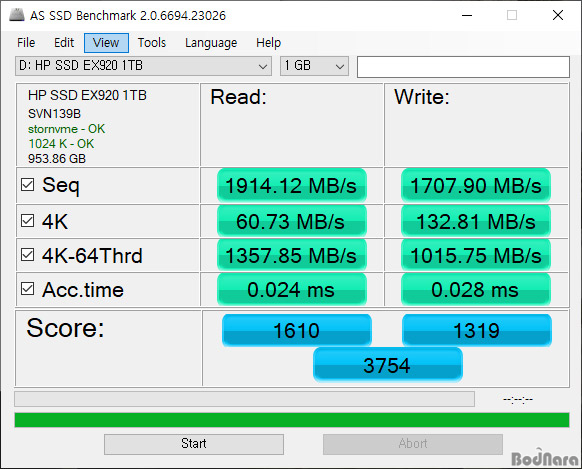Click the SVN139B firmware text

pyautogui.click(x=54, y=114)
